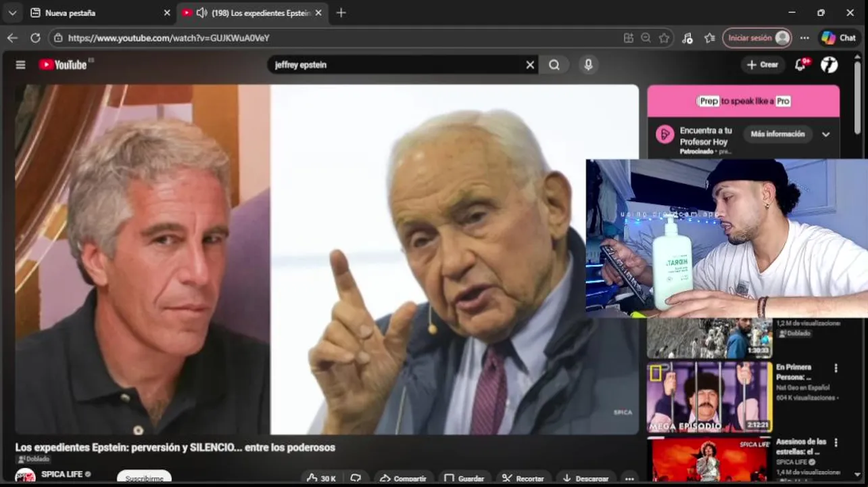Open the tab actions dropdown
The height and width of the screenshot is (487, 868).
(x=12, y=13)
